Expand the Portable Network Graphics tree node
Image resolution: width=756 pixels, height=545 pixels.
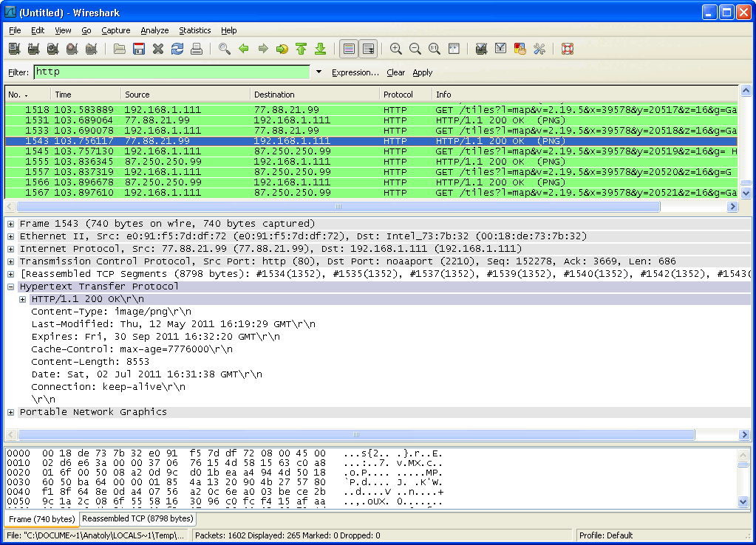[x=11, y=412]
